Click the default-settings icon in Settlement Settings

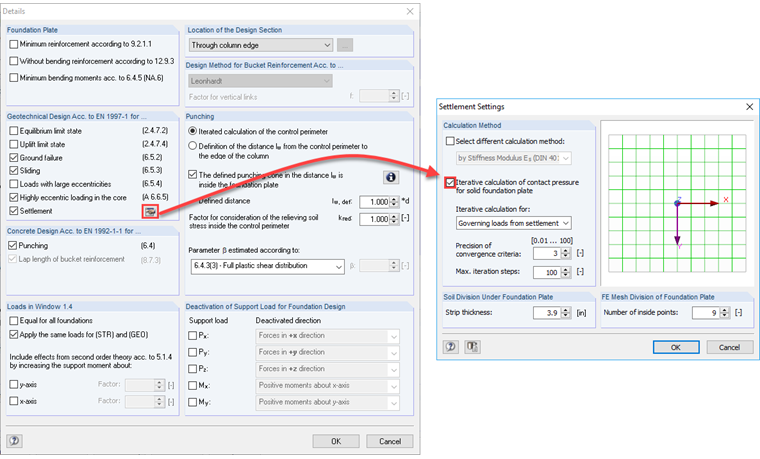pos(472,347)
